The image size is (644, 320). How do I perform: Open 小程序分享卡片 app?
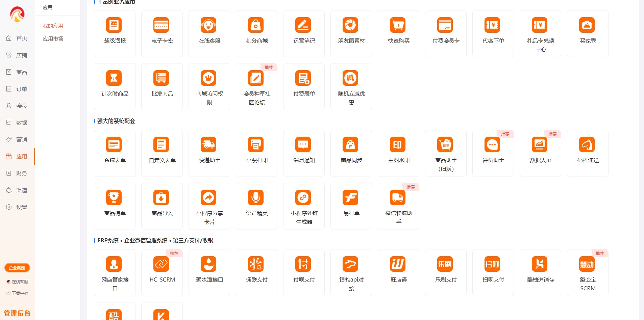(209, 206)
